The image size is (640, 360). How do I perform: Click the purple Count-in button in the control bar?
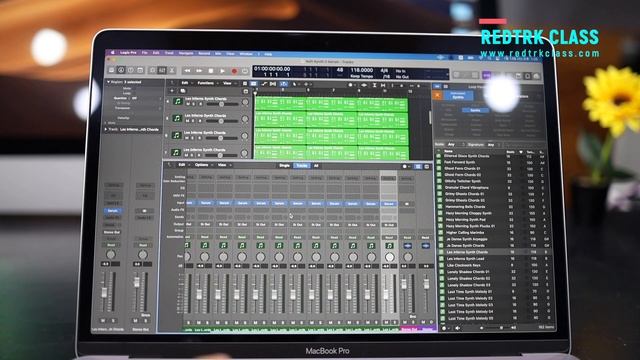486,76
